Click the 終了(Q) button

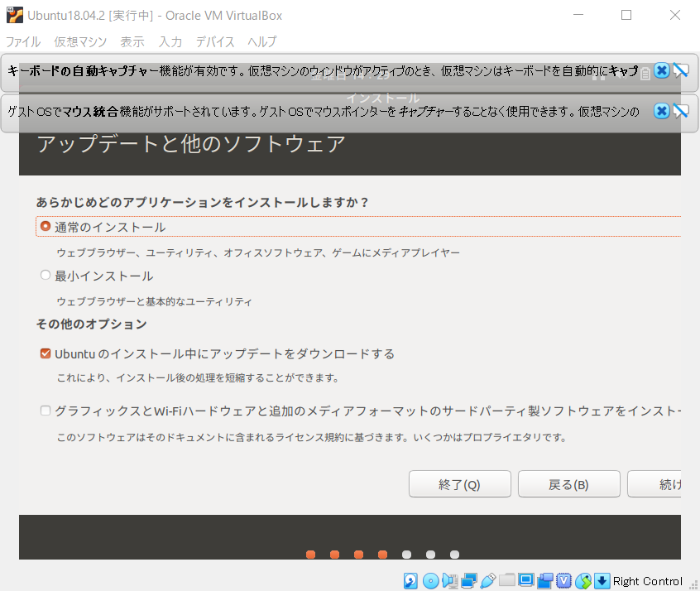(x=459, y=484)
